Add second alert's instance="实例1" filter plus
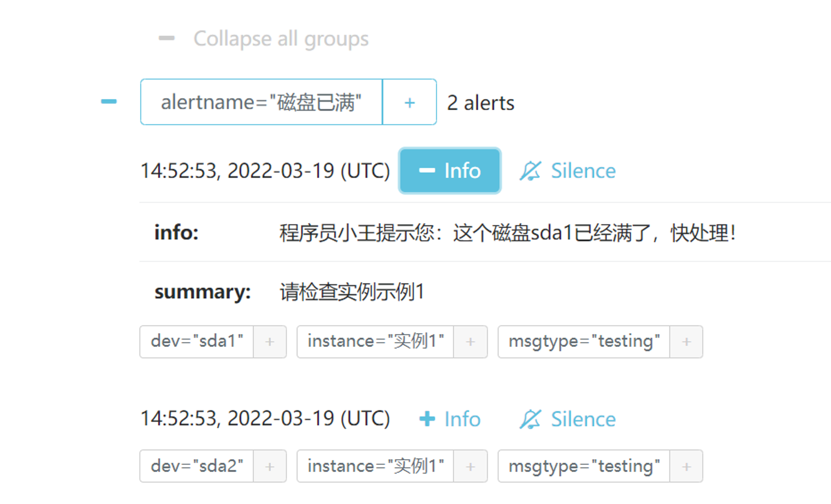 tap(470, 466)
